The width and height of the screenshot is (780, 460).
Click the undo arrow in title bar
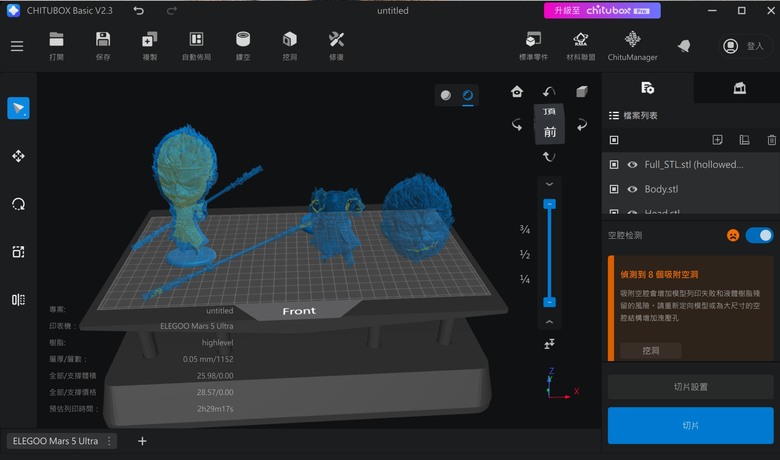pos(138,10)
